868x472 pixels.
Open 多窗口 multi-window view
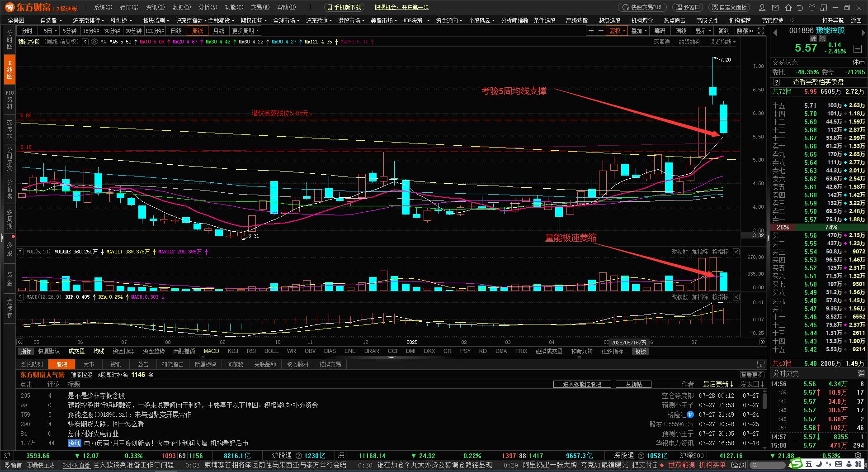687,7
